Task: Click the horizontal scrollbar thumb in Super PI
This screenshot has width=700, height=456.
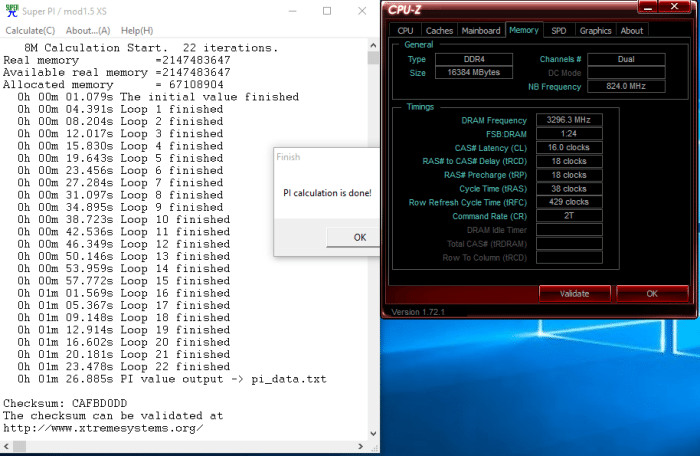Action: [19, 446]
